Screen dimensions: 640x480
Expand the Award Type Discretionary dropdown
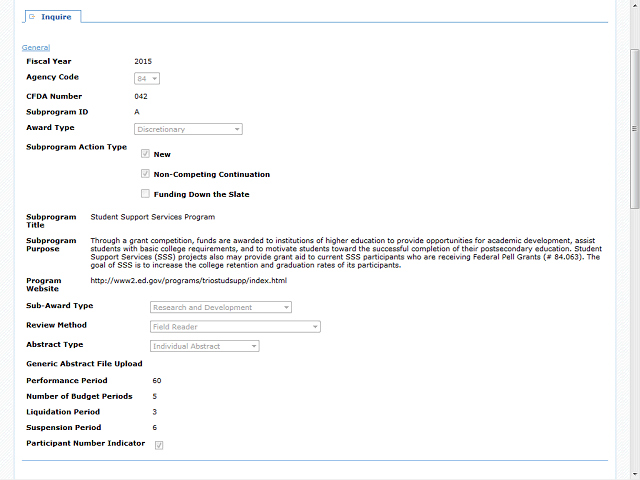[188, 129]
